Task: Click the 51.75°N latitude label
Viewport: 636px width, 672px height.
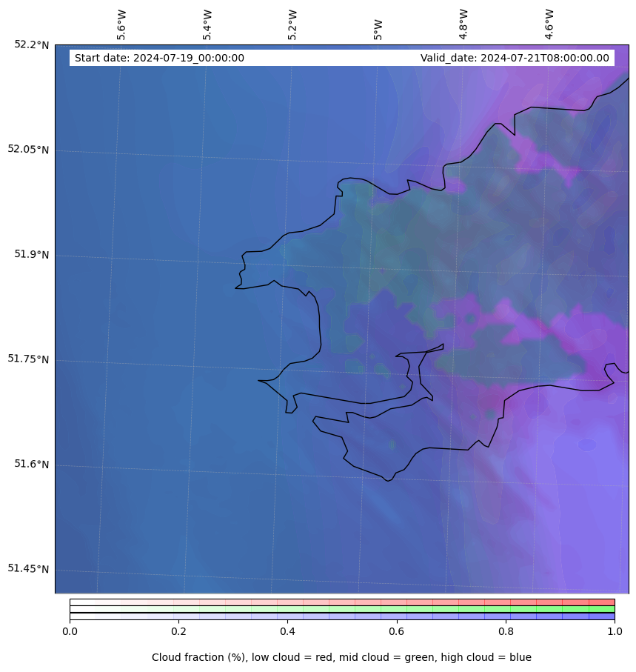Action: coord(28,359)
